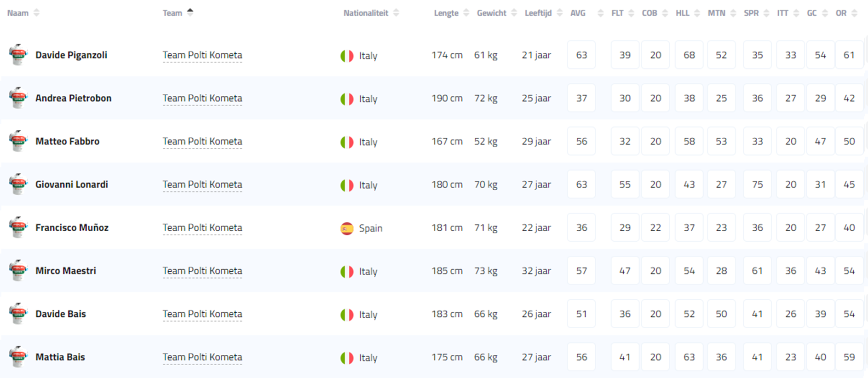
Task: Click the Spain flag icon
Action: [x=347, y=228]
